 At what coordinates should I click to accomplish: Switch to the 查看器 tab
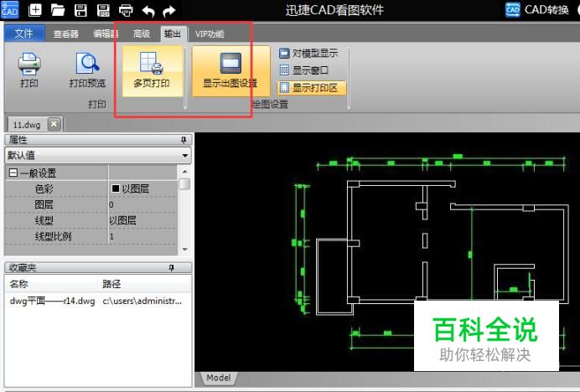[x=66, y=34]
